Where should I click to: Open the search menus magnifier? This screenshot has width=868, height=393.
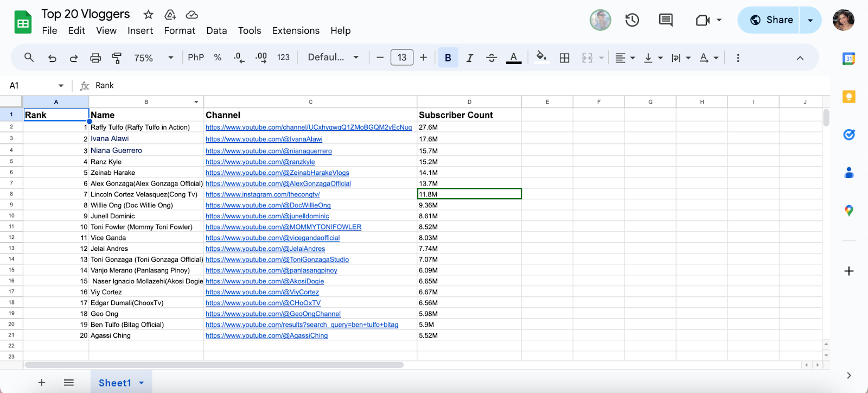pyautogui.click(x=29, y=58)
